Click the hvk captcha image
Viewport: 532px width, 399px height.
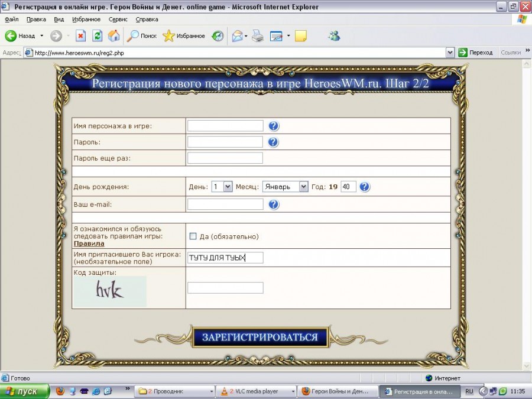pos(110,291)
